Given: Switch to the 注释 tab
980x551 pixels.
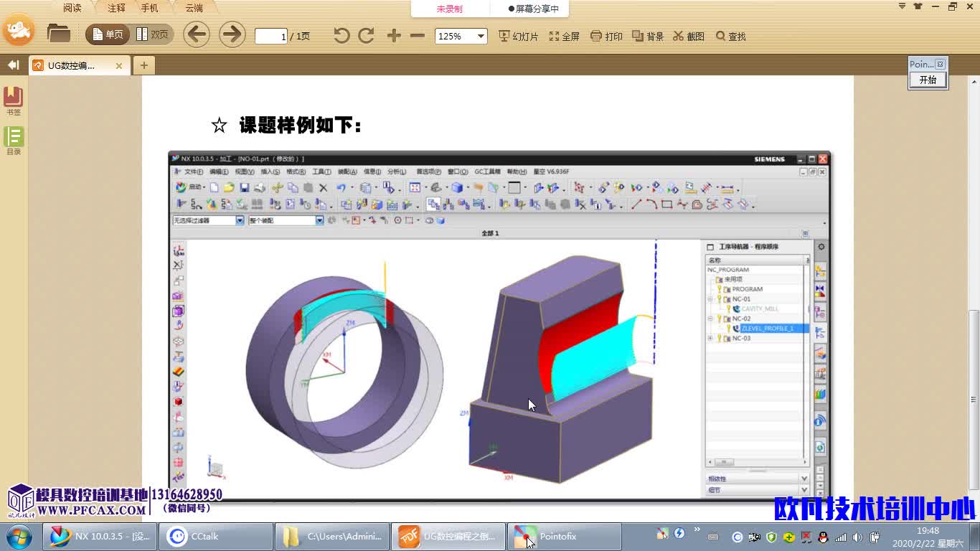Looking at the screenshot, I should pos(116,8).
